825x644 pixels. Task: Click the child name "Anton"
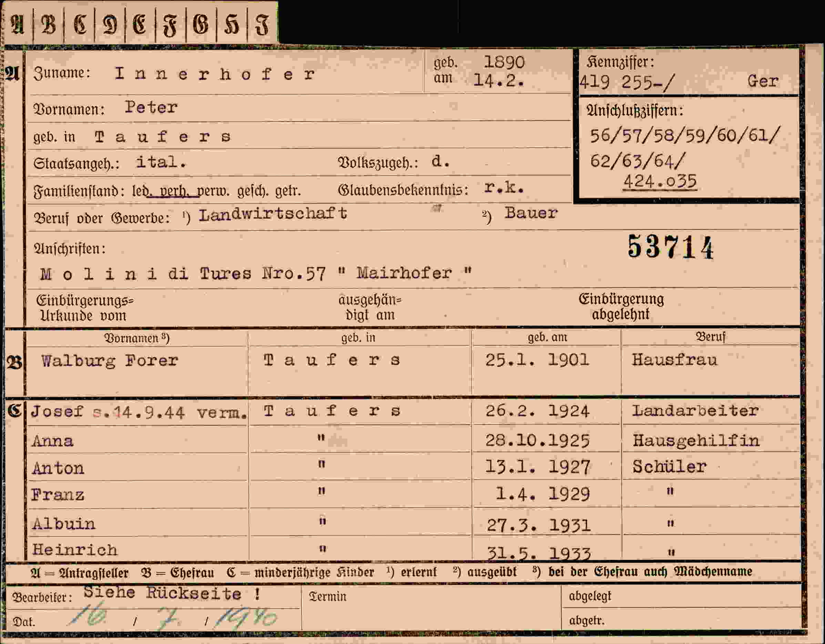[x=58, y=468]
